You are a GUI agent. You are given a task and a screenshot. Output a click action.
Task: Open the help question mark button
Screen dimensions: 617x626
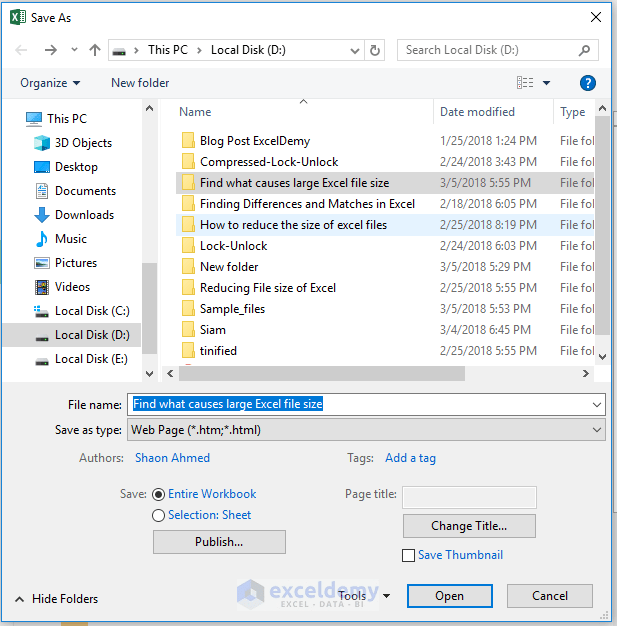pyautogui.click(x=587, y=83)
